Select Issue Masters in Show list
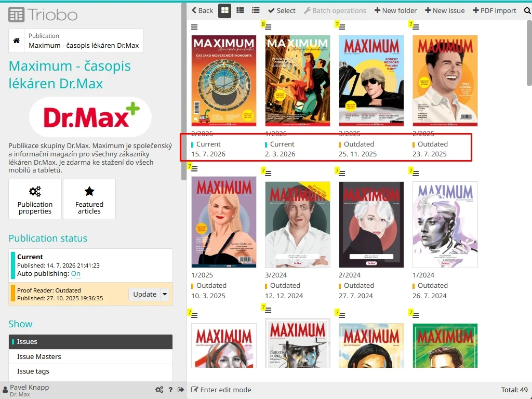 (90, 356)
